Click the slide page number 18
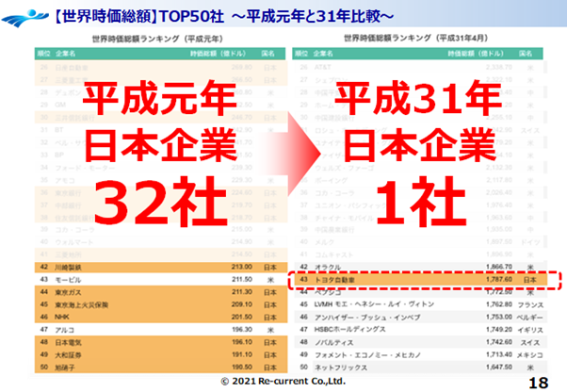 pos(539,382)
